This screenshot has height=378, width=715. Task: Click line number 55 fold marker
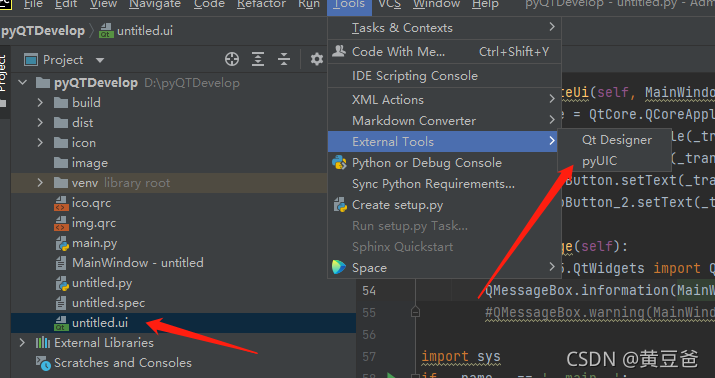(x=415, y=312)
